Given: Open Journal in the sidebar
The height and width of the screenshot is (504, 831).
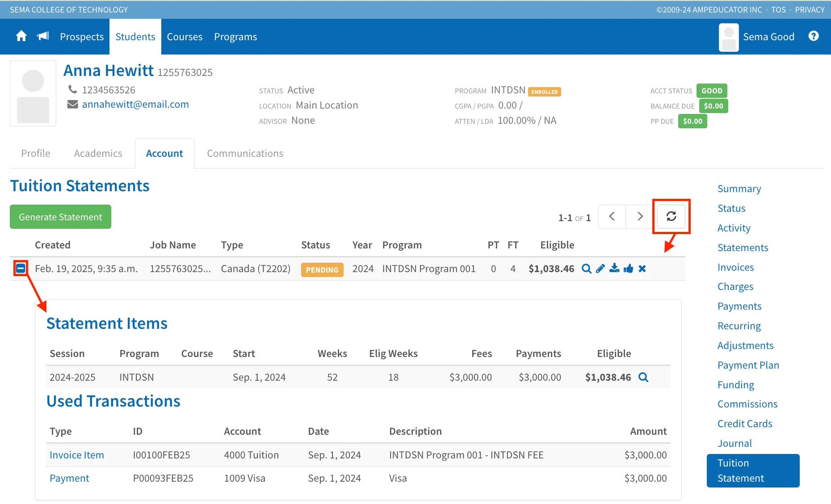Looking at the screenshot, I should pyautogui.click(x=734, y=443).
